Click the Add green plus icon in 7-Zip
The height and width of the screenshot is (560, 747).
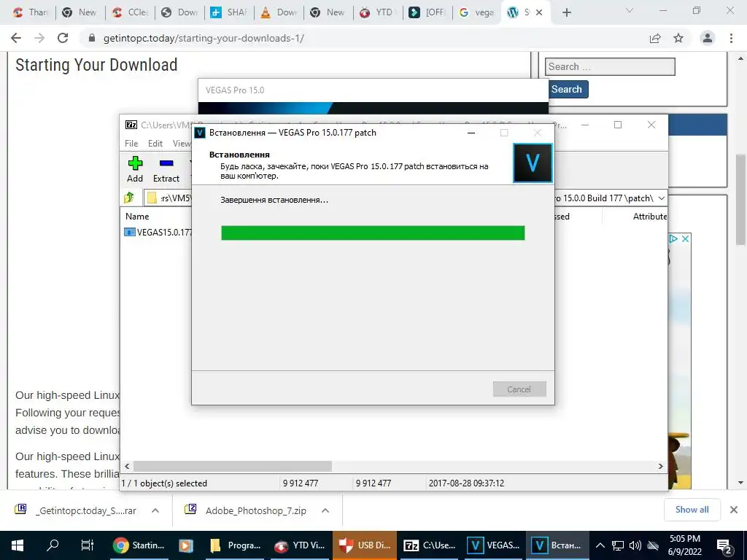tap(135, 163)
